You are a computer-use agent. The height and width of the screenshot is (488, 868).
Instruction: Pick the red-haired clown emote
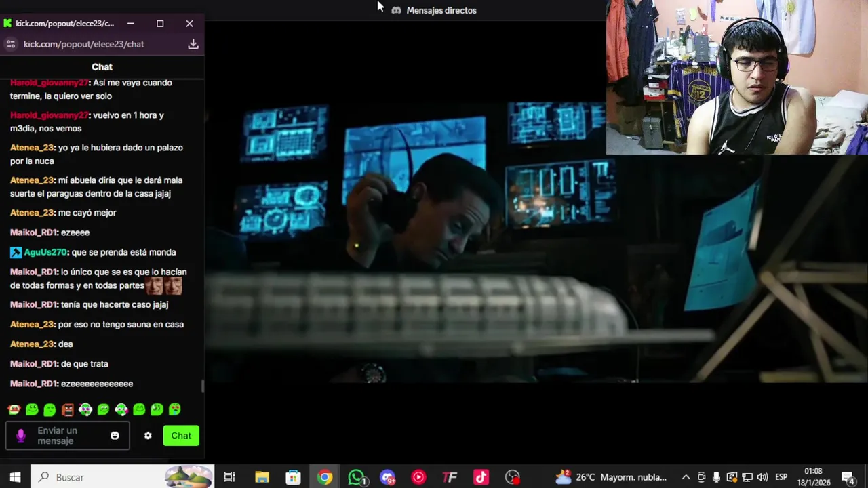click(14, 409)
